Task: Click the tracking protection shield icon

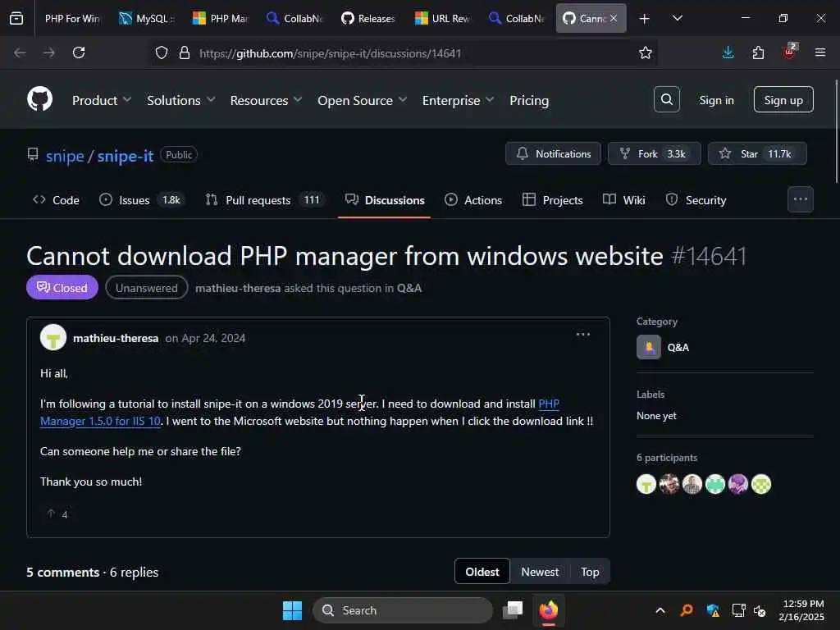Action: (x=162, y=52)
